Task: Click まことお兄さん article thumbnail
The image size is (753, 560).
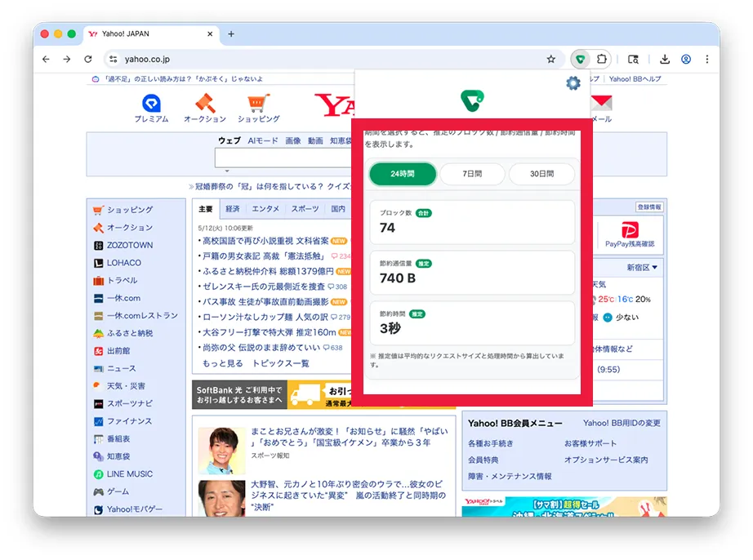Action: (221, 450)
